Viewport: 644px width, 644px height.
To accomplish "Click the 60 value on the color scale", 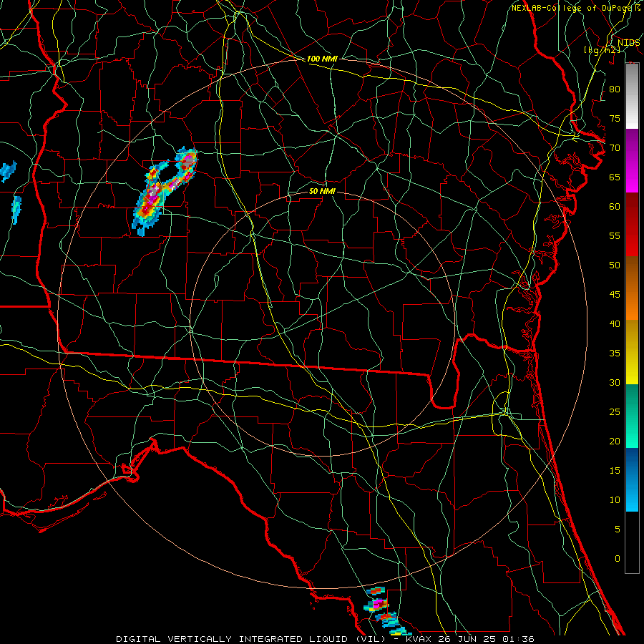I will pos(615,207).
